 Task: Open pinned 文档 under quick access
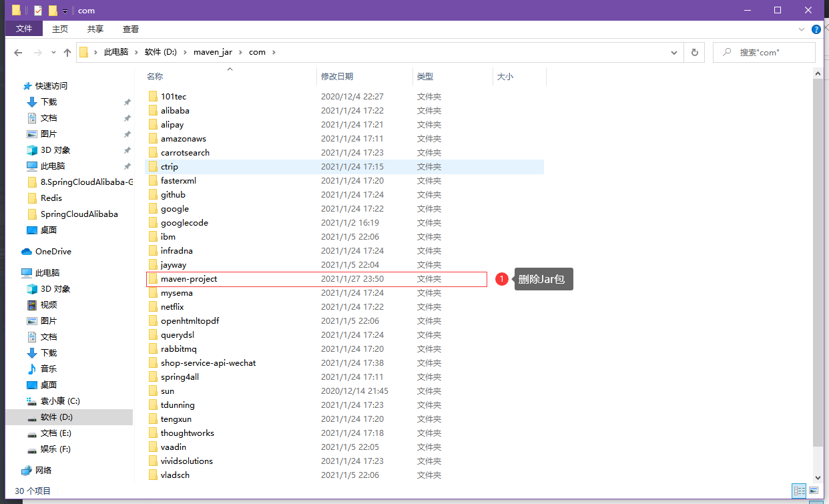[x=49, y=117]
